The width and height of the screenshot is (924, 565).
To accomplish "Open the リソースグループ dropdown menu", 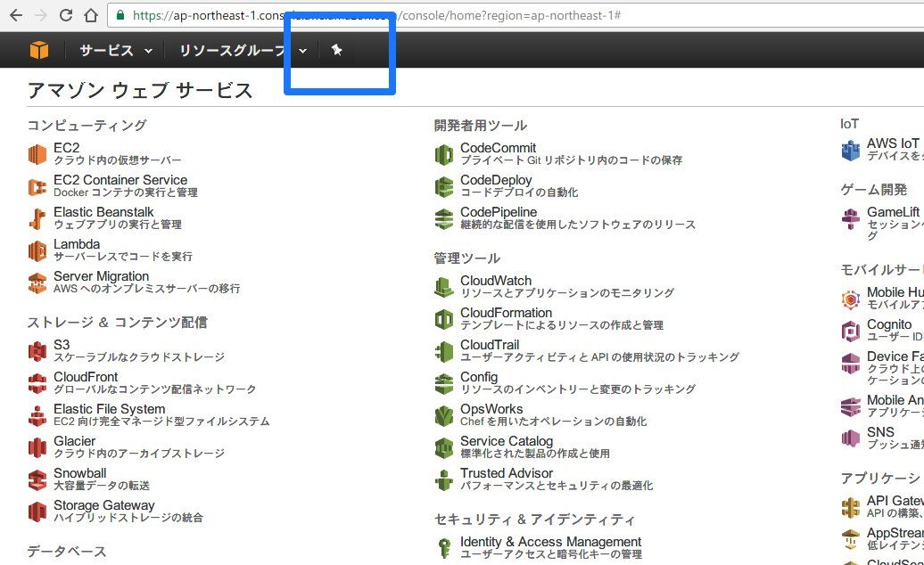I will pos(243,51).
